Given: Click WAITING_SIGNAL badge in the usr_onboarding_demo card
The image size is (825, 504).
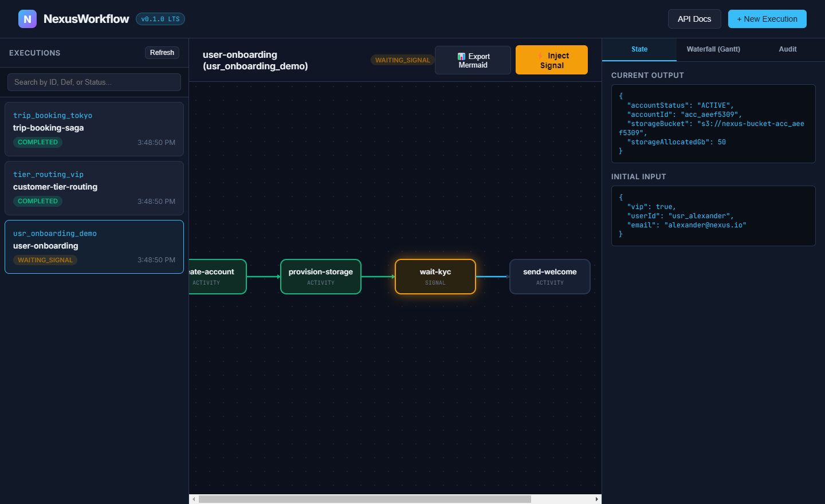Looking at the screenshot, I should pyautogui.click(x=45, y=260).
